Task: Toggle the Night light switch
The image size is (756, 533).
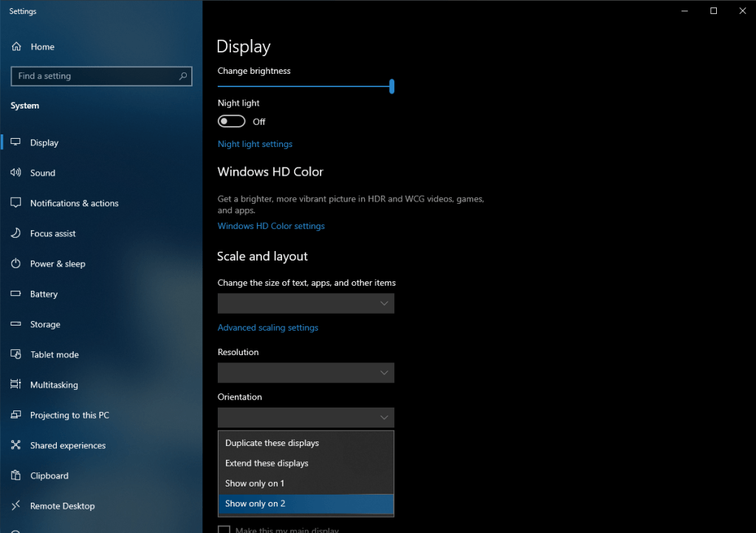Action: point(232,121)
